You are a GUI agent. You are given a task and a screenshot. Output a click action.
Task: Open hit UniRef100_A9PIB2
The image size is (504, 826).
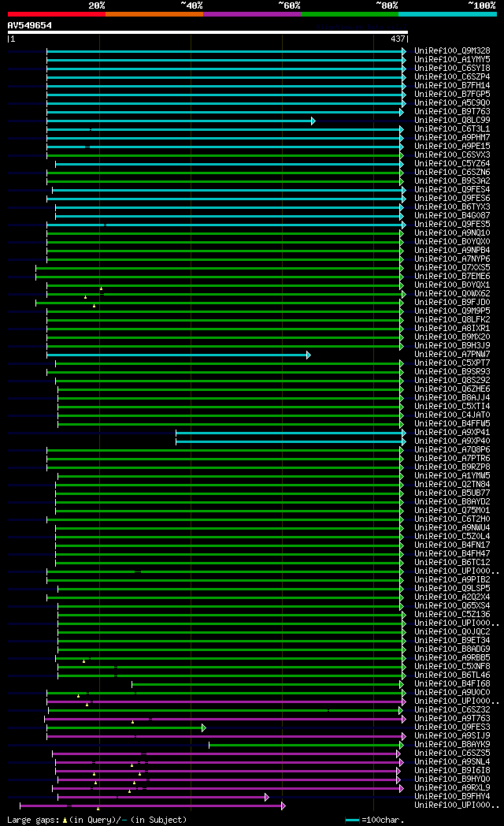pyautogui.click(x=452, y=580)
